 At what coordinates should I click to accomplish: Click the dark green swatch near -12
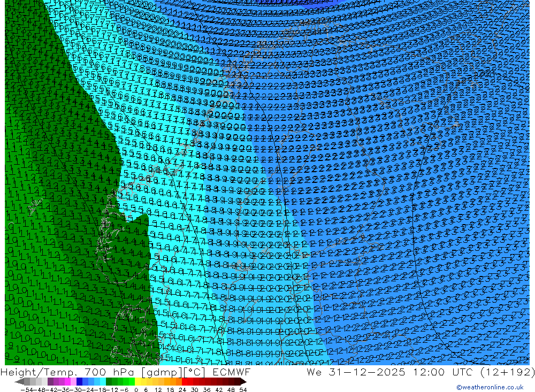(109, 382)
